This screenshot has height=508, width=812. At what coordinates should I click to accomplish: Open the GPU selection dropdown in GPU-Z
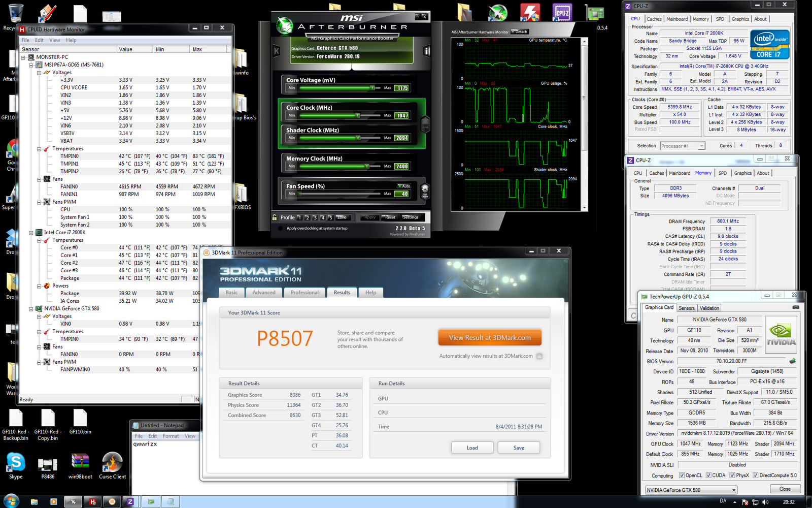tap(691, 490)
